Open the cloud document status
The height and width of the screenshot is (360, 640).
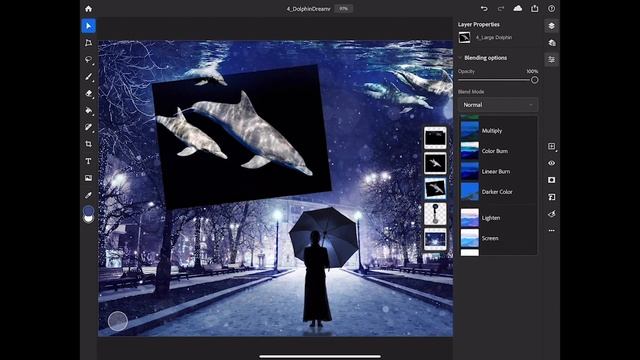point(518,9)
